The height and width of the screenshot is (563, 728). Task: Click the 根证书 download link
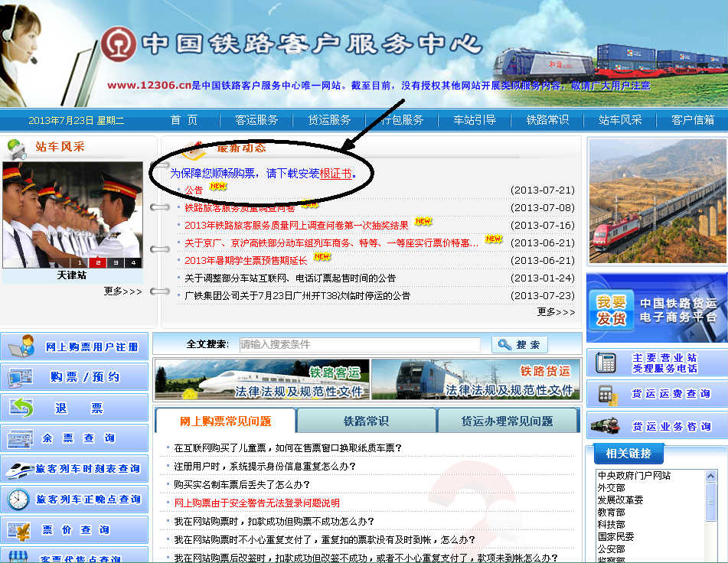pos(336,174)
